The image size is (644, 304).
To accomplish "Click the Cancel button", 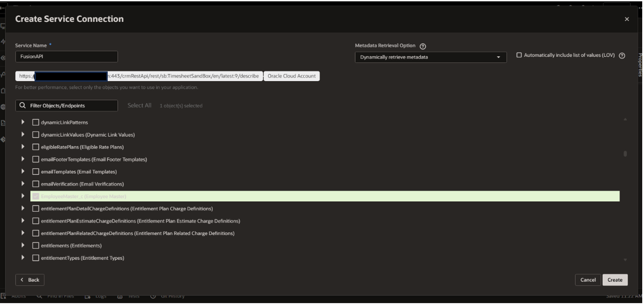I will point(588,280).
